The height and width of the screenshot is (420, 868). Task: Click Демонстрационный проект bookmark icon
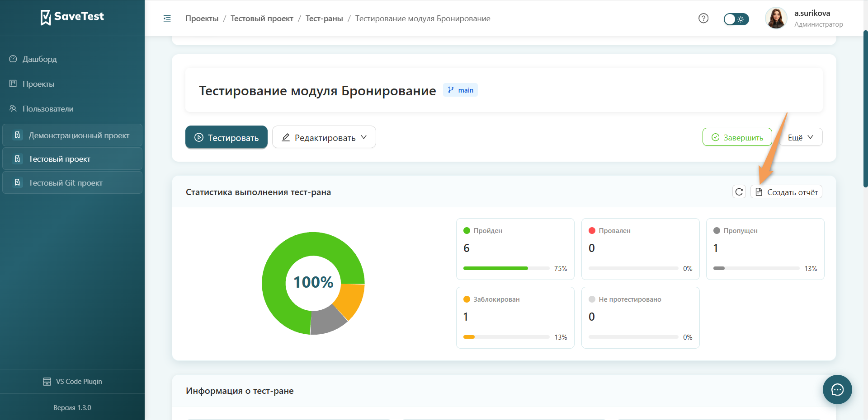(18, 135)
